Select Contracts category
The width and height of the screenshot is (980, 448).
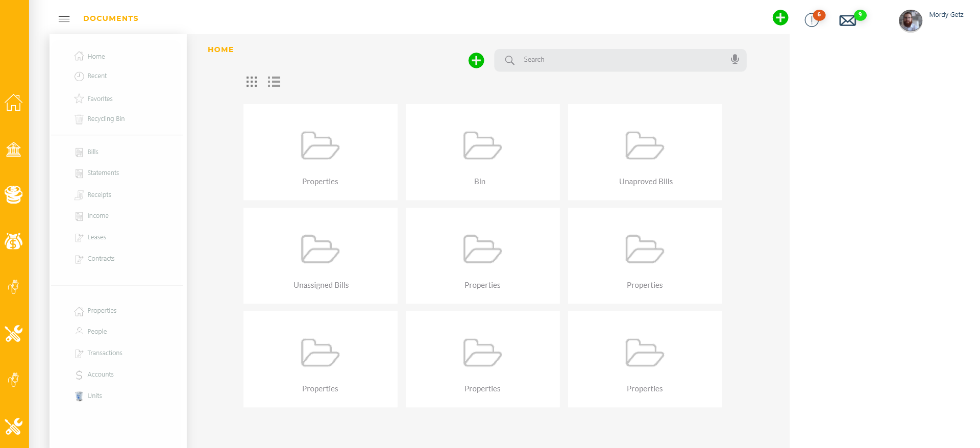[95, 259]
